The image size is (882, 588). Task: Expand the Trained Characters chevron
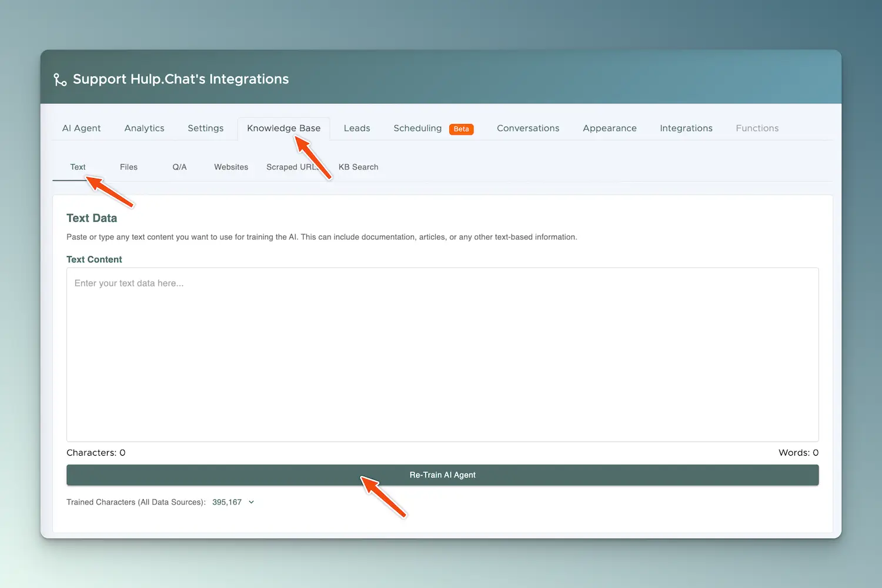click(x=252, y=502)
